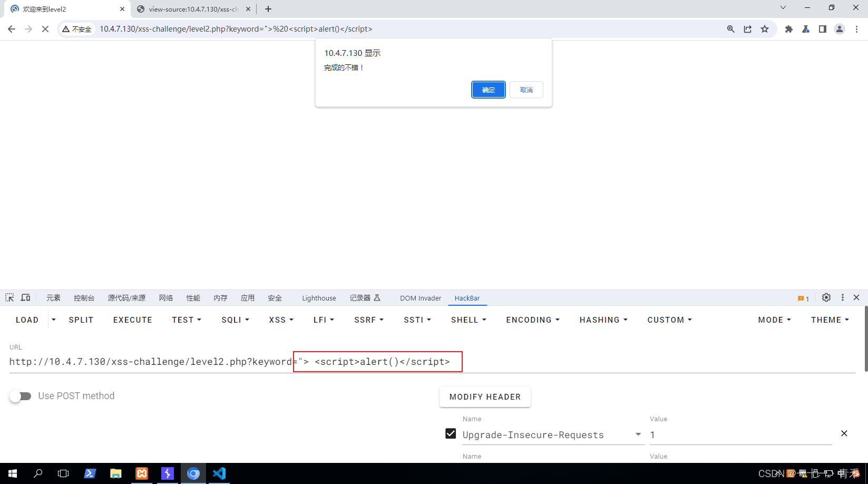Image resolution: width=868 pixels, height=484 pixels.
Task: Open the Lighthouse tab
Action: pyautogui.click(x=319, y=298)
